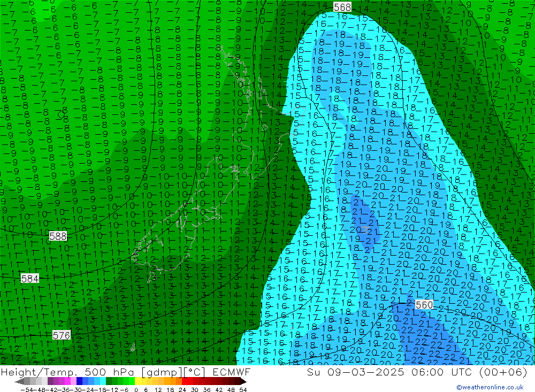Click the 584 contour label
The width and height of the screenshot is (535, 392).
[x=30, y=279]
